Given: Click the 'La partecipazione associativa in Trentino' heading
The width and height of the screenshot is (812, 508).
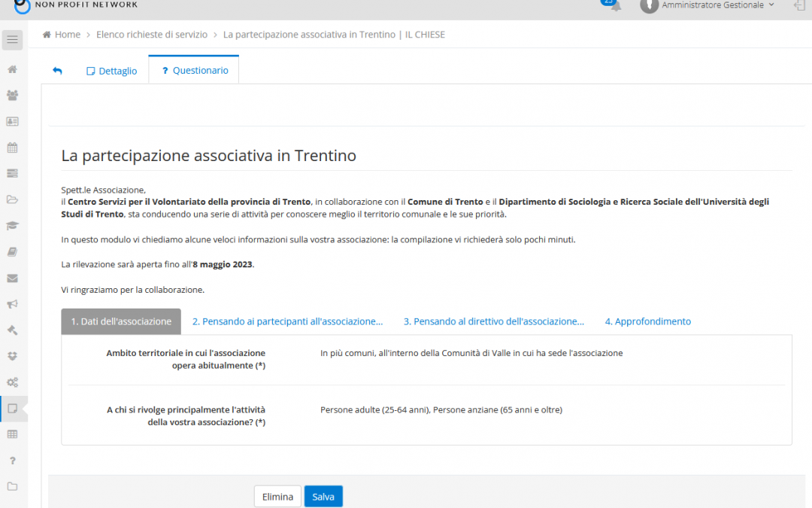Looking at the screenshot, I should 209,156.
